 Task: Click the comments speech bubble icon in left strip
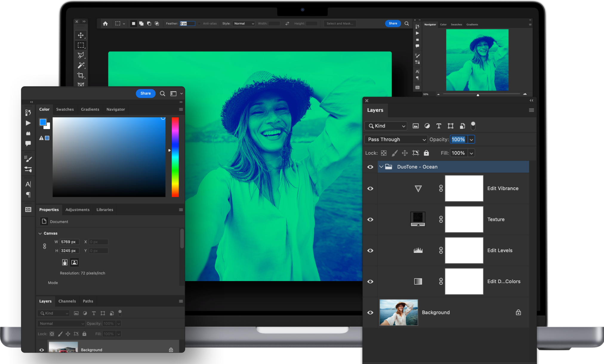(28, 144)
